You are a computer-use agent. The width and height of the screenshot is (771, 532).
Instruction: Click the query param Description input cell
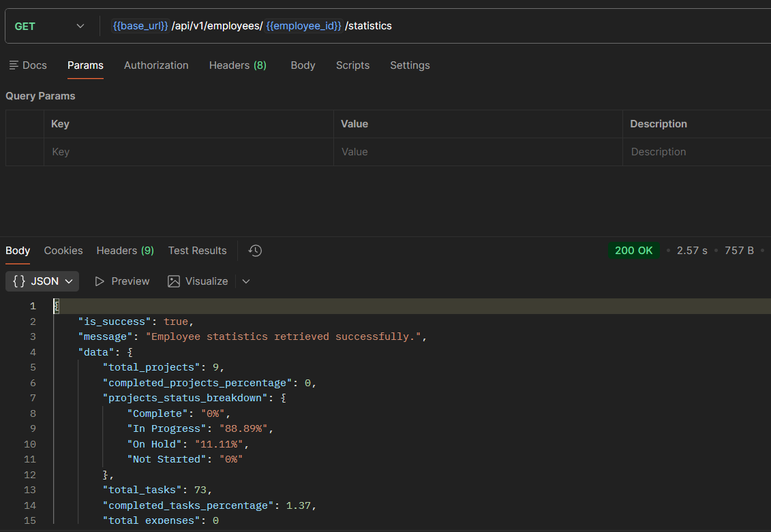coord(695,152)
